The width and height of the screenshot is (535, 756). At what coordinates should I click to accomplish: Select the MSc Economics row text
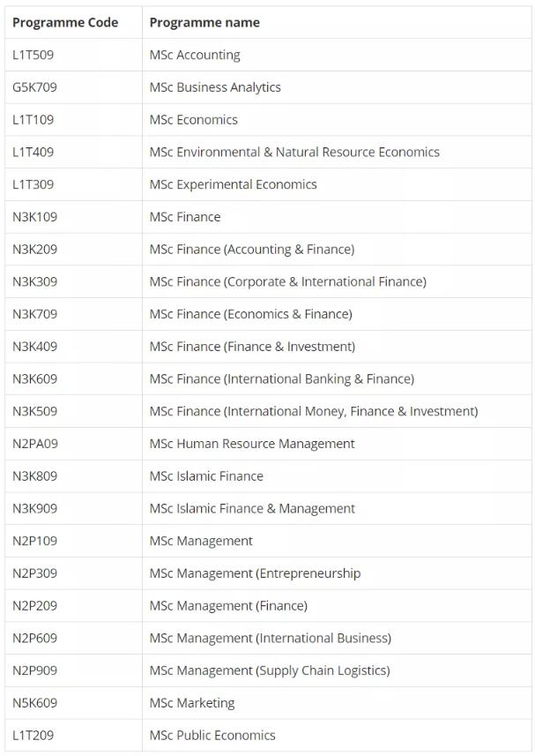pyautogui.click(x=194, y=120)
